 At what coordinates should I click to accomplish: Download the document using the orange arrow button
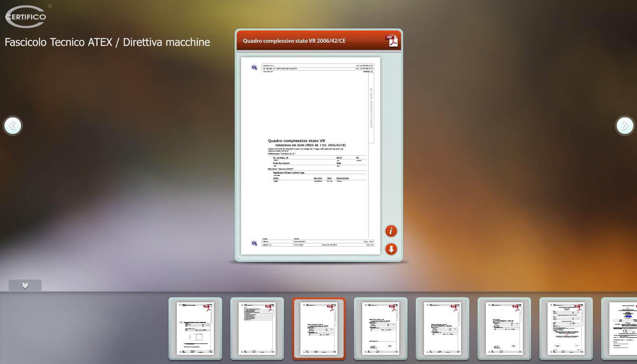(x=391, y=249)
